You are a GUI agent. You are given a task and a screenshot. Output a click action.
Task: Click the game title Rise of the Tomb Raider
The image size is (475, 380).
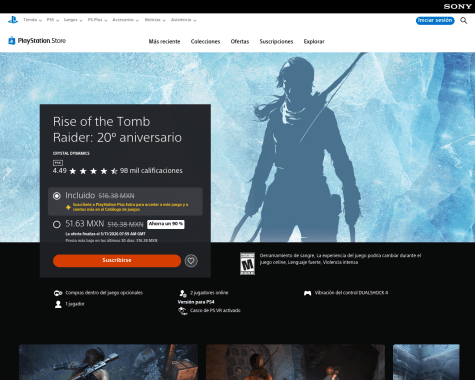pyautogui.click(x=117, y=129)
